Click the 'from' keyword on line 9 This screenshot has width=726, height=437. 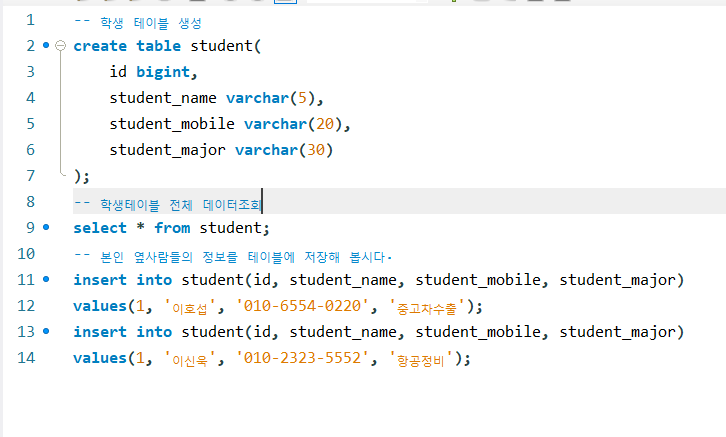(x=172, y=228)
